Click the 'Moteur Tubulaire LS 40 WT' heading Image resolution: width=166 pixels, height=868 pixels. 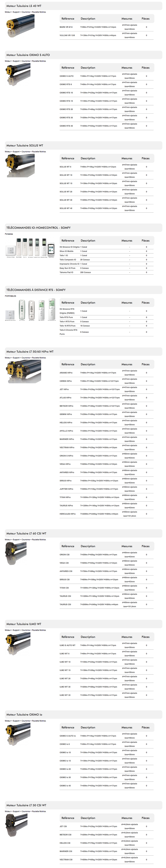[24, 6]
